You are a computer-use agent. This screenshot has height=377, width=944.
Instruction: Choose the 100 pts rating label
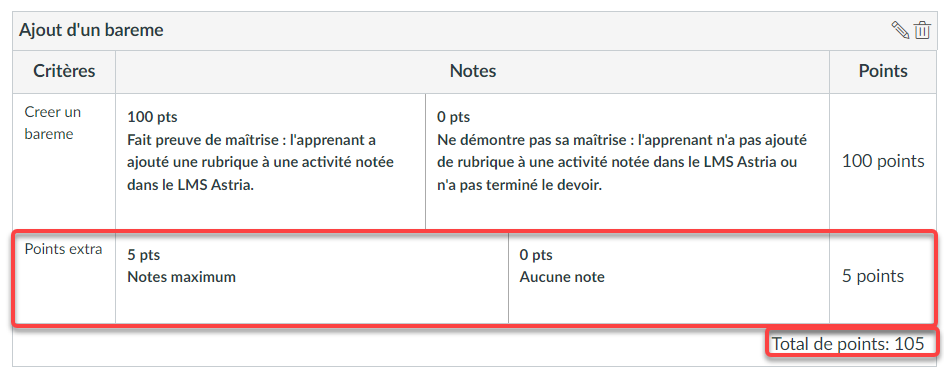(x=152, y=117)
